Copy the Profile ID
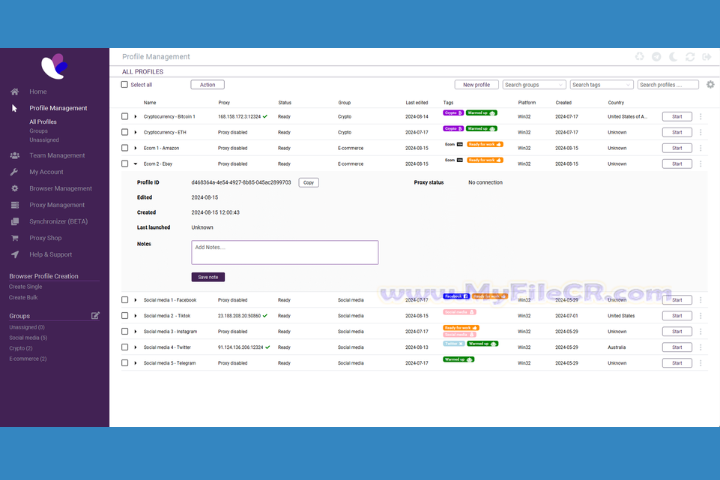Viewport: 720px width, 480px height. [x=309, y=182]
